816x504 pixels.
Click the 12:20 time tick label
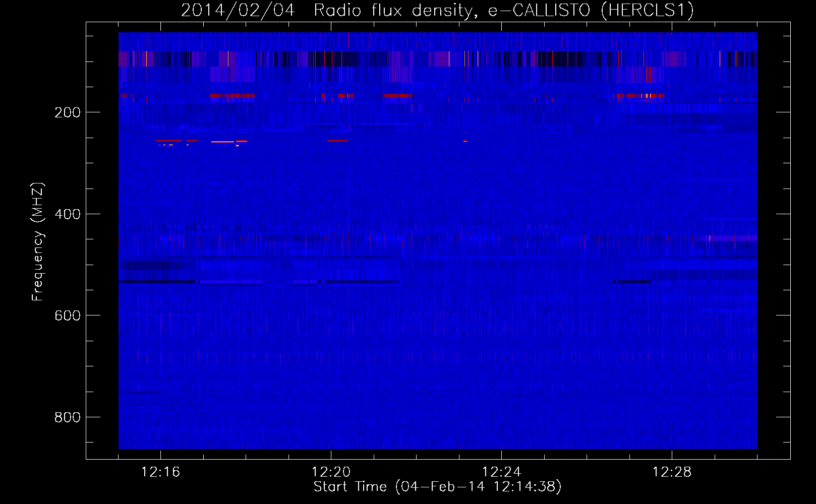click(x=331, y=472)
